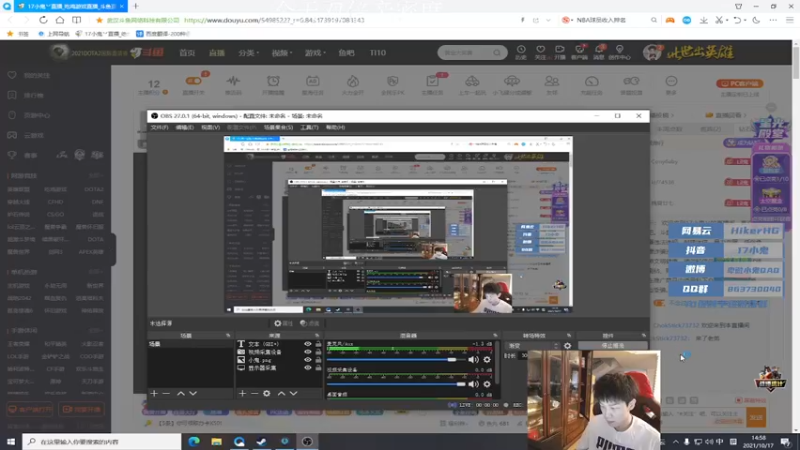Hide the 视频采集设备 source
Viewport: 800px width, 450px height.
308,352
